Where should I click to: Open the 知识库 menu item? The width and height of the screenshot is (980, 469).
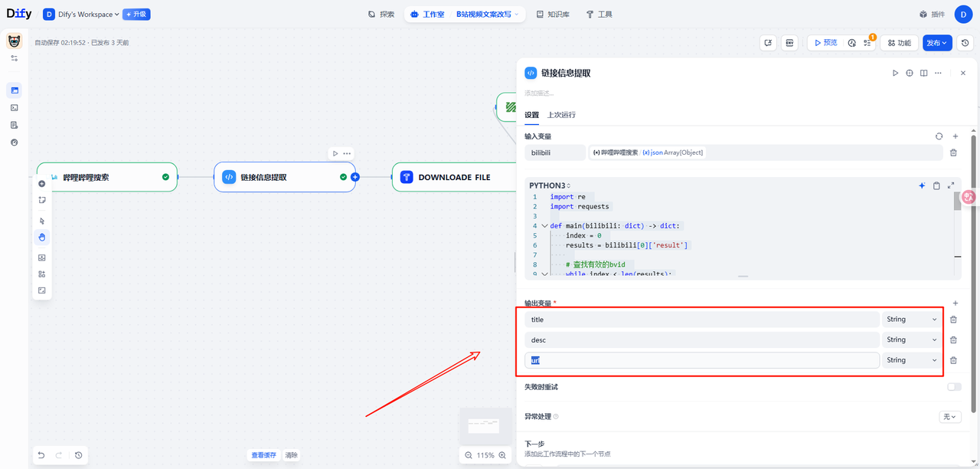click(553, 14)
